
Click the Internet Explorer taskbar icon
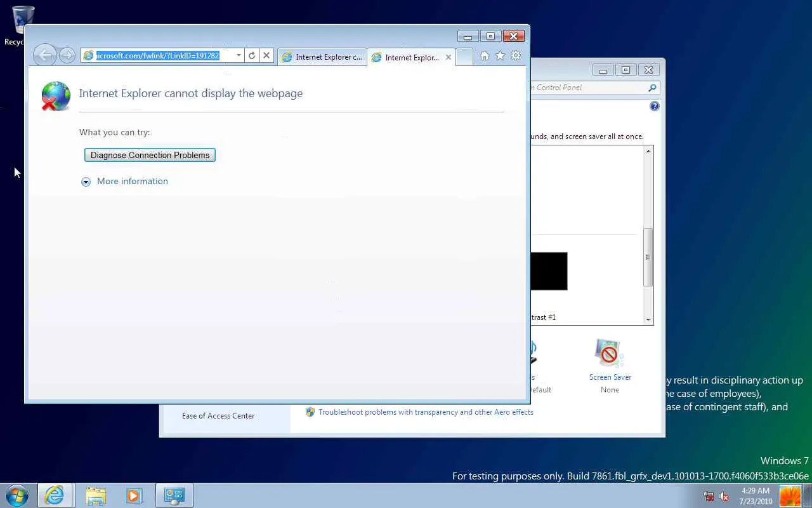pos(55,495)
